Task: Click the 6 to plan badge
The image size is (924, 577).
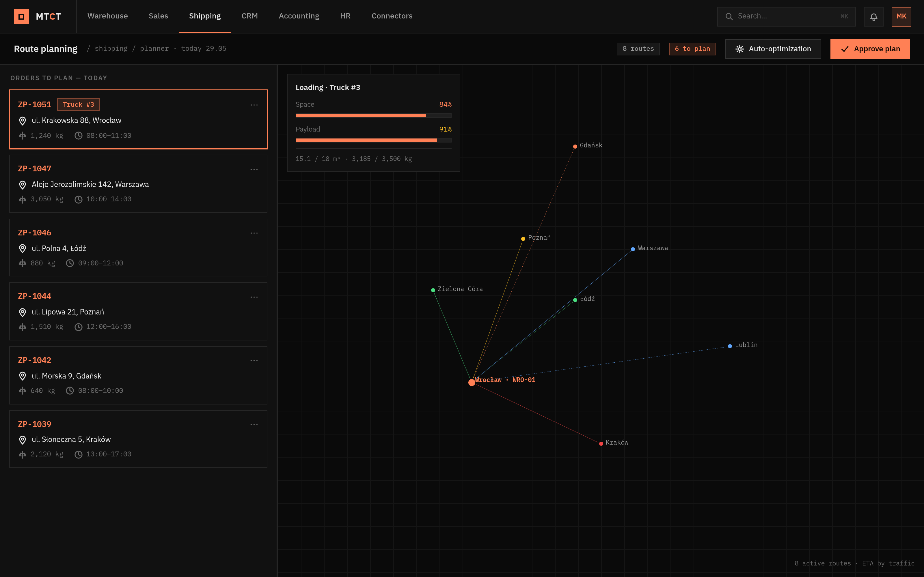Action: (692, 49)
